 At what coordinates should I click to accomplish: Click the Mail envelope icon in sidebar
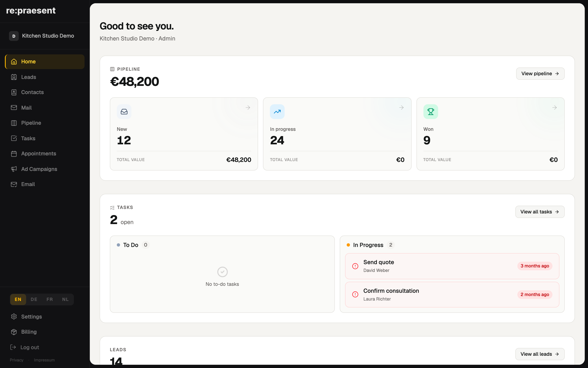tap(14, 108)
